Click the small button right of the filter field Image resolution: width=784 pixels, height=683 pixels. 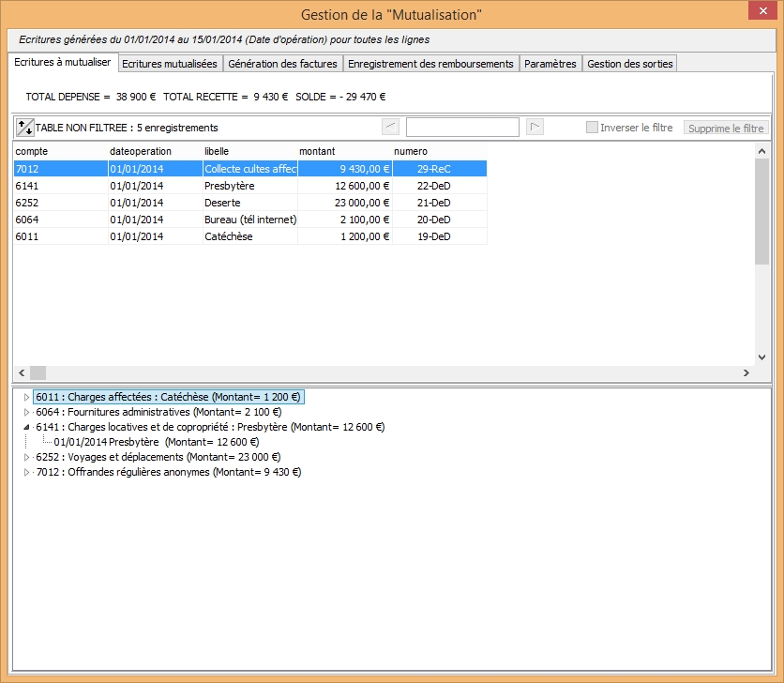(x=535, y=127)
